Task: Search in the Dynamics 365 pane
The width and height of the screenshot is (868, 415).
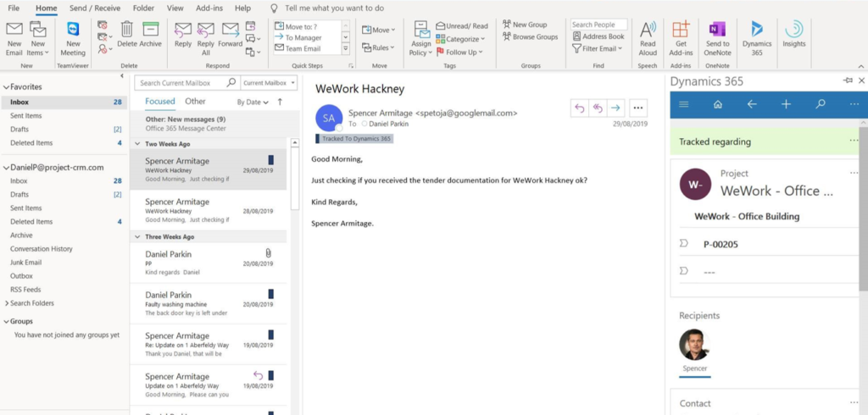Action: point(821,104)
